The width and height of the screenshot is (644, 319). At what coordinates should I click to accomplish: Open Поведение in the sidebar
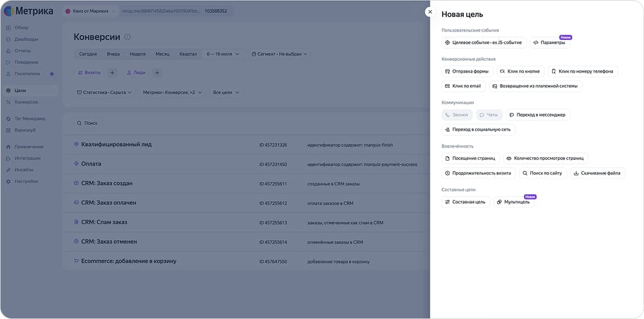coord(26,62)
